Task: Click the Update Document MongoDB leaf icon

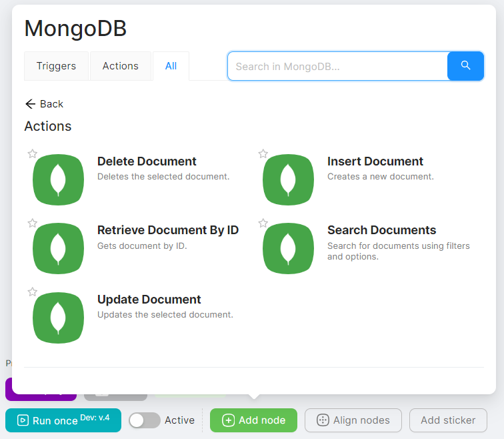Action: 58,318
